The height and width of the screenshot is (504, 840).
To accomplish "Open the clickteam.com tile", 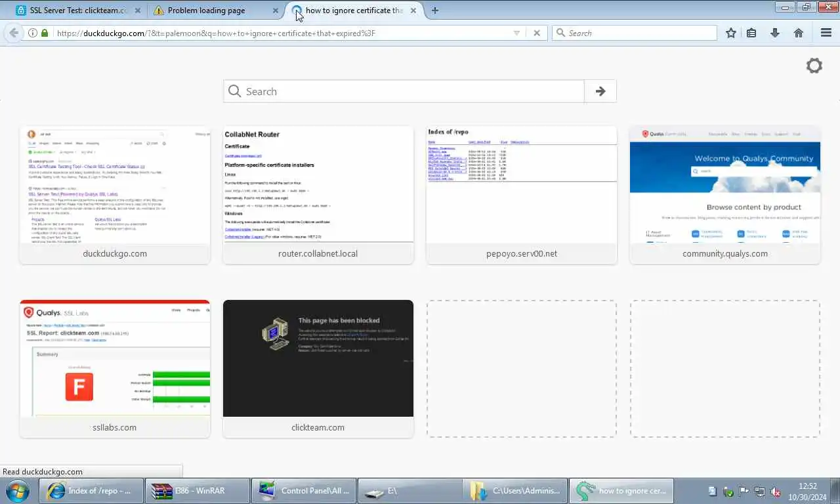I will pyautogui.click(x=318, y=369).
